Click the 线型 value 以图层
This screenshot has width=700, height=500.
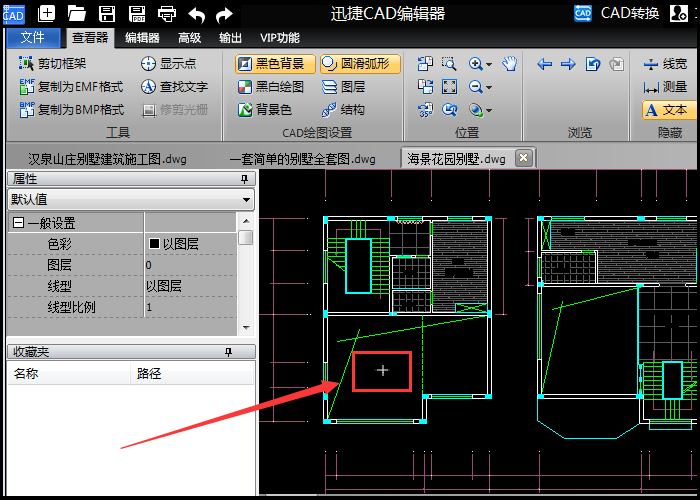coord(190,286)
